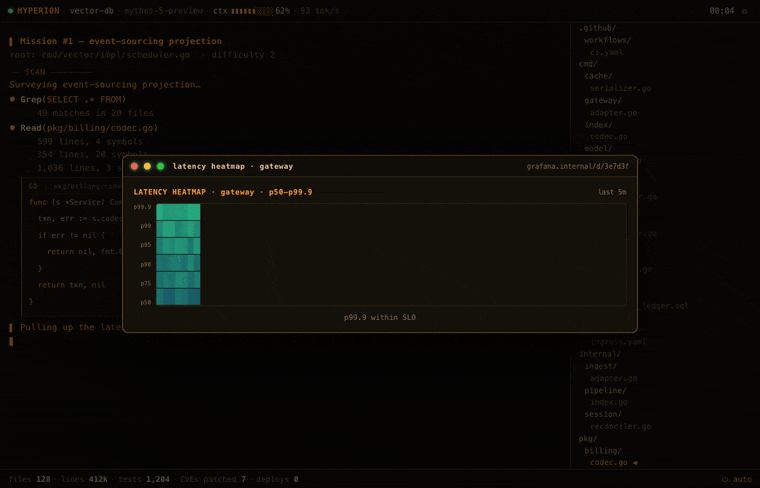Toggle the auto mode indicator
Image resolution: width=760 pixels, height=488 pixels.
pyautogui.click(x=737, y=479)
